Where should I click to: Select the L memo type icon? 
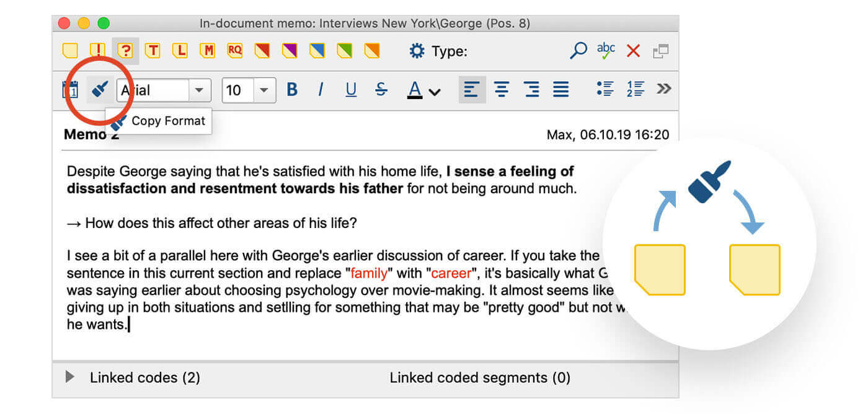point(180,51)
